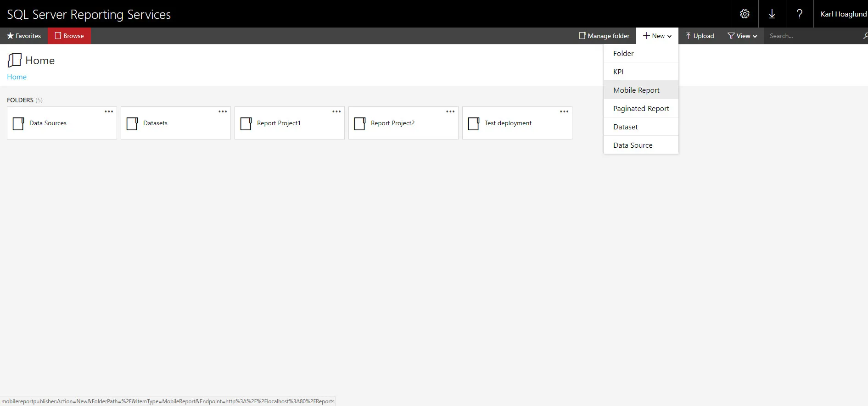Screen dimensions: 868x406
Task: Select Mobile Report in the New menu
Action: 641,90
